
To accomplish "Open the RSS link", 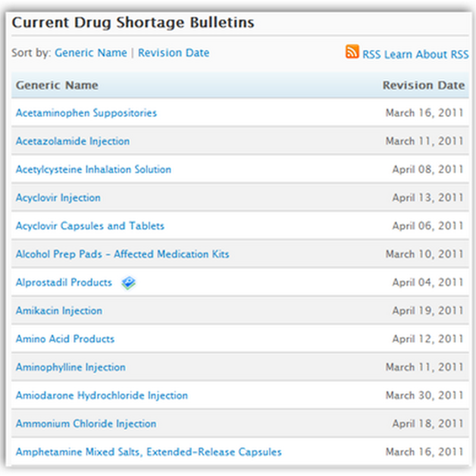I will (371, 54).
